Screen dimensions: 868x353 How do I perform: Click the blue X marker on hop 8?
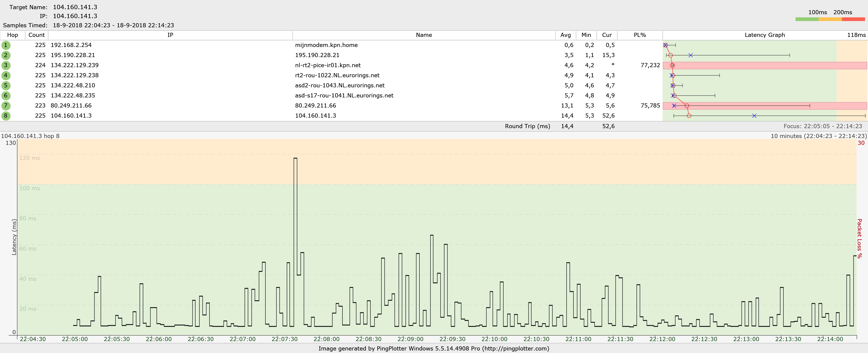754,116
